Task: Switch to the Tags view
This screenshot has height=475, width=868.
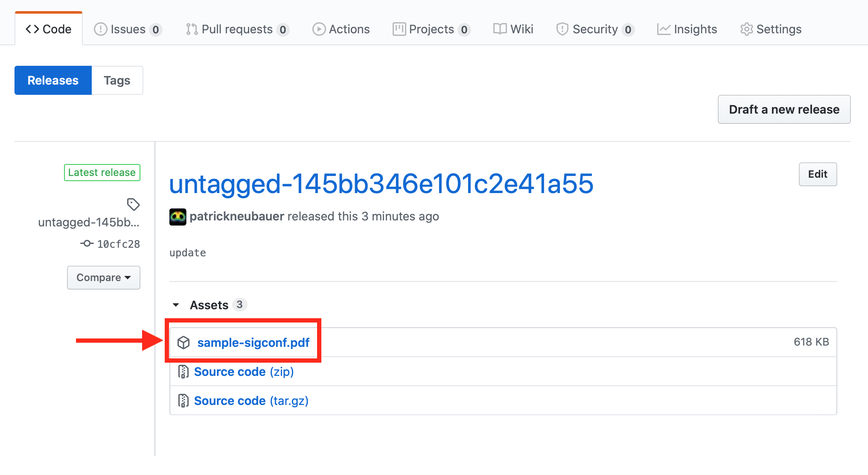Action: tap(117, 80)
